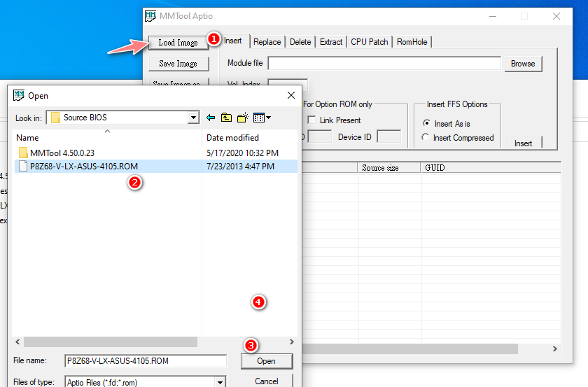Switch to the Insert tab
The height and width of the screenshot is (387, 588).
pos(233,41)
